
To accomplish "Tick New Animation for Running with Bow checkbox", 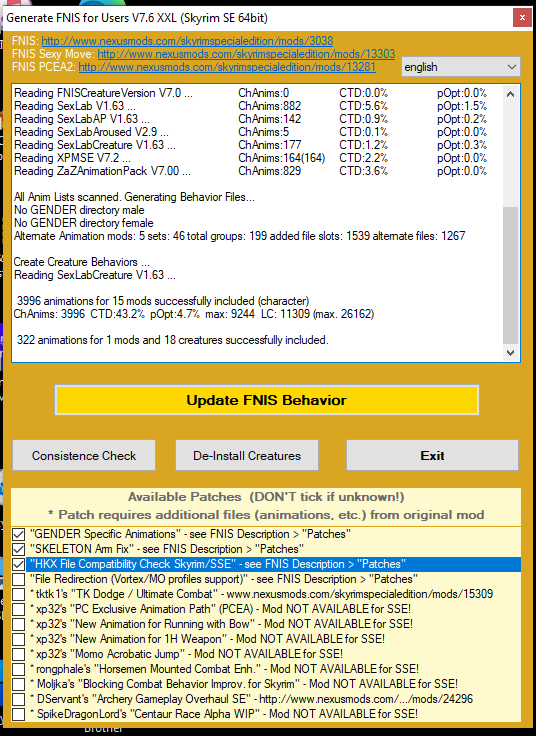I will pyautogui.click(x=19, y=624).
